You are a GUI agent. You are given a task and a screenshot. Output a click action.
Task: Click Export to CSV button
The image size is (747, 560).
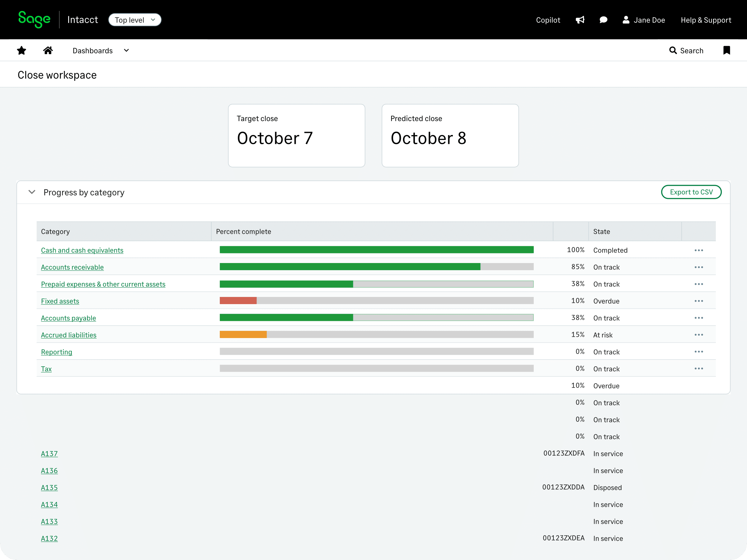(x=691, y=192)
